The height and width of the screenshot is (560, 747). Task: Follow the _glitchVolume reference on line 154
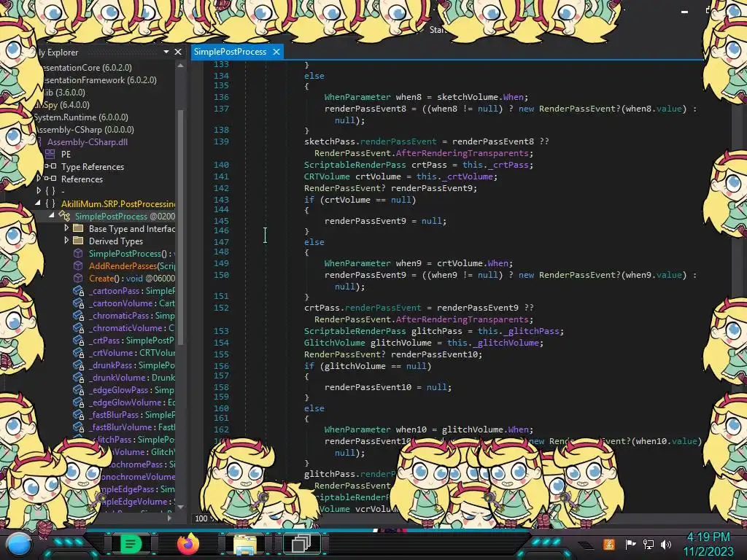click(508, 343)
